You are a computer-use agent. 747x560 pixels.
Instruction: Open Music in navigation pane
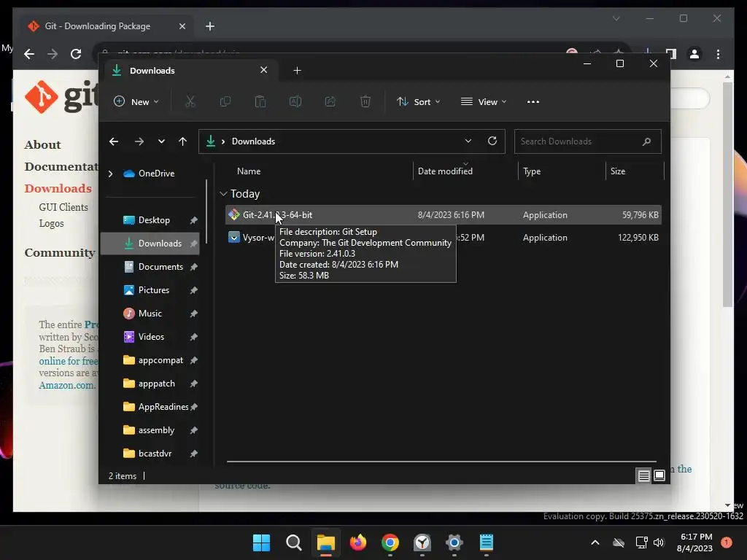150,314
